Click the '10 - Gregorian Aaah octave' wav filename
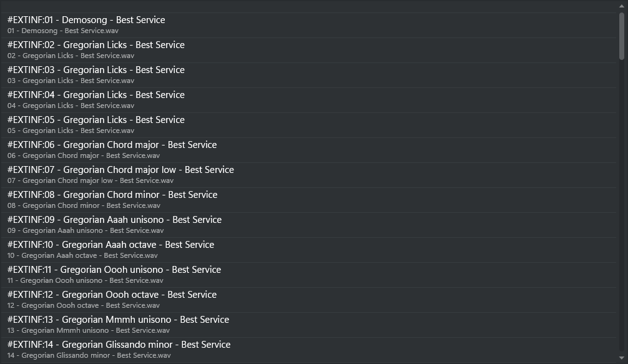The height and width of the screenshot is (364, 628). pos(82,255)
